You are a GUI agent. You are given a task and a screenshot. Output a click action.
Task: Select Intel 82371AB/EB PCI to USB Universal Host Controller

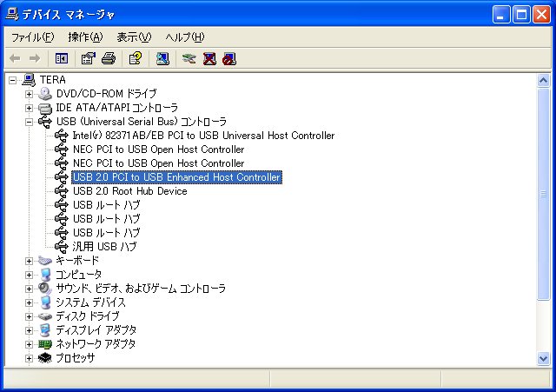tap(203, 136)
